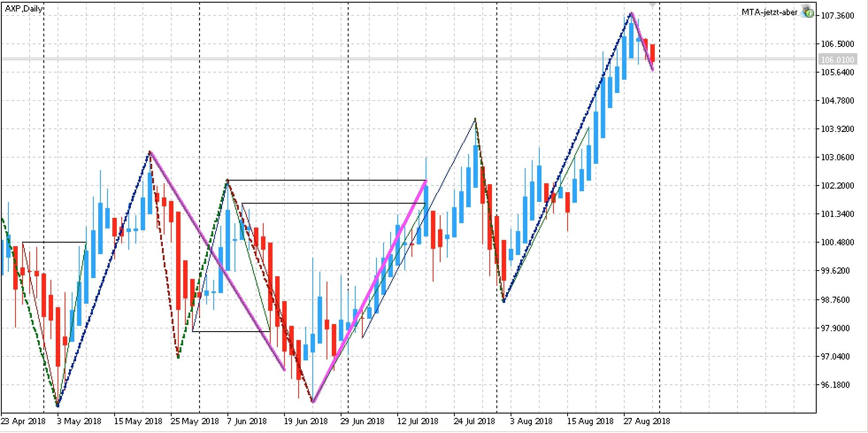The width and height of the screenshot is (868, 433).
Task: Click the 7 Jun 2018 date label
Action: click(247, 421)
